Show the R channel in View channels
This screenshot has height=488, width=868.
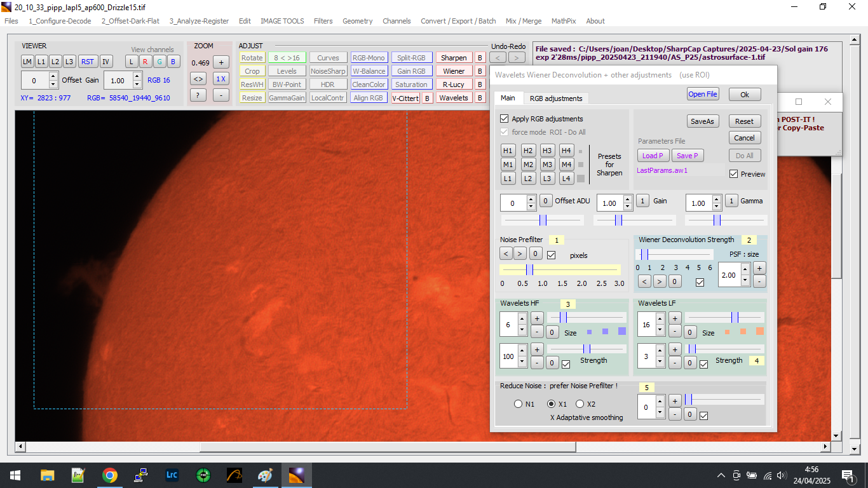(145, 62)
